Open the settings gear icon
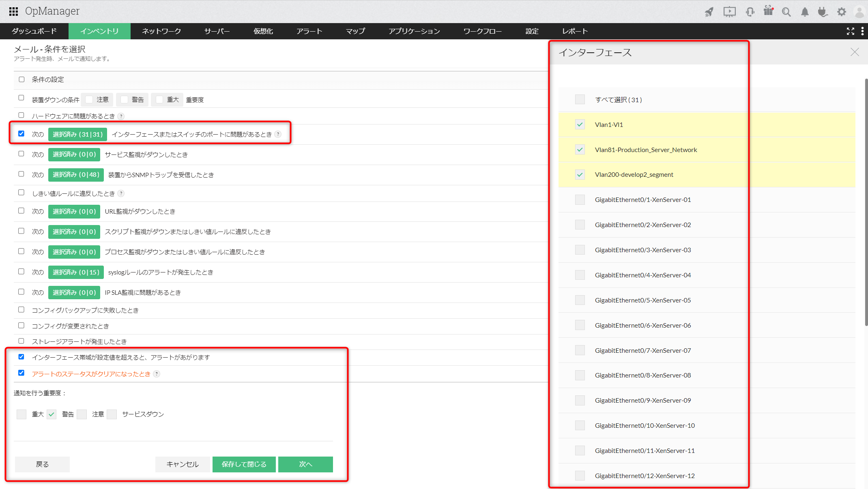The height and width of the screenshot is (489, 868). point(842,12)
